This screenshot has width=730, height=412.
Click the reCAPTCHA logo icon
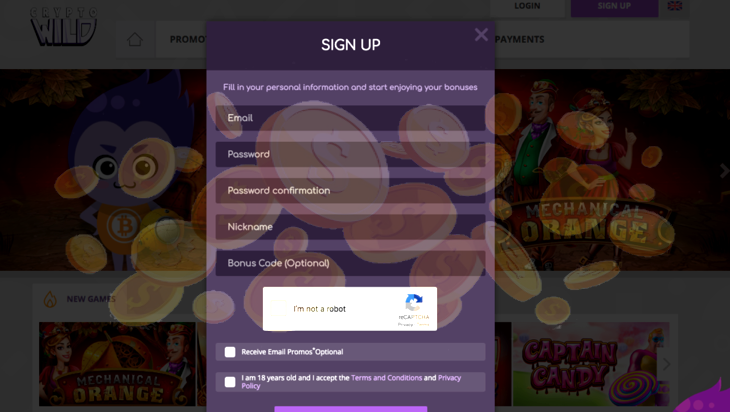pyautogui.click(x=413, y=303)
